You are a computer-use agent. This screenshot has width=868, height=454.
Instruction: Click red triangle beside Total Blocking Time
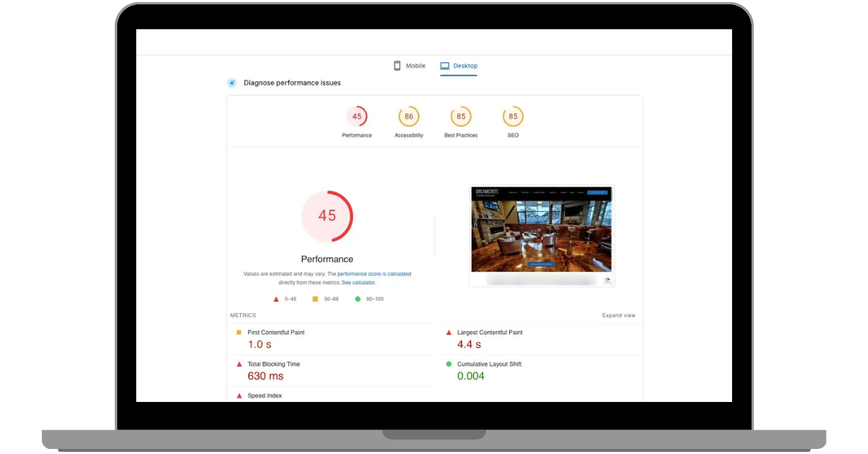239,364
